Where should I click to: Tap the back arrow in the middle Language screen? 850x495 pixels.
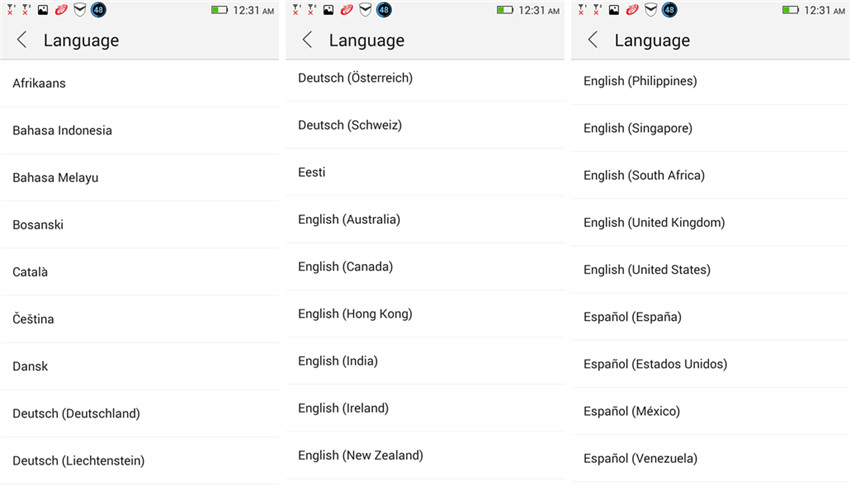(308, 40)
